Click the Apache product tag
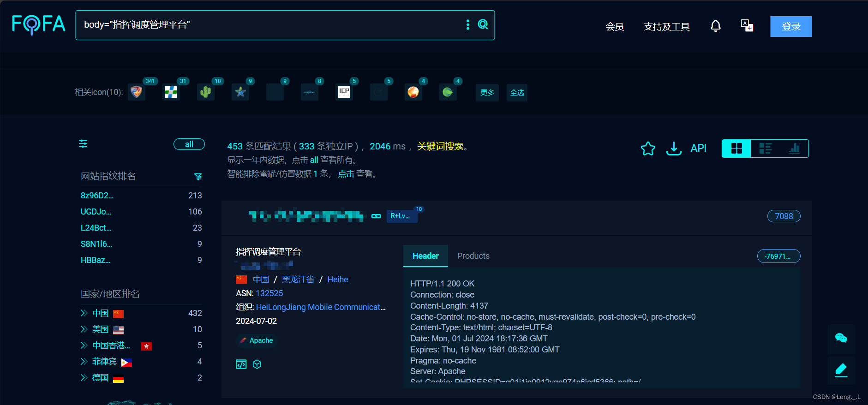The width and height of the screenshot is (868, 405). pyautogui.click(x=257, y=340)
